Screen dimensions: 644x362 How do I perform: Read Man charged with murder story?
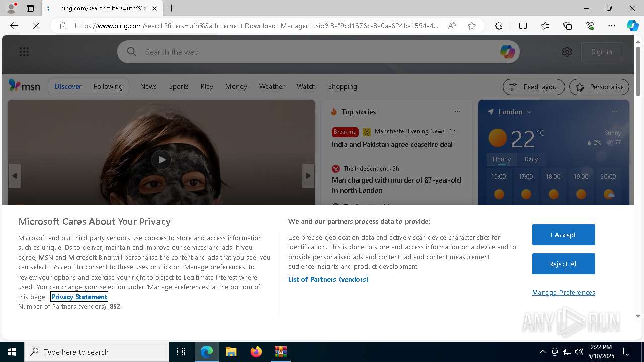[x=396, y=185]
